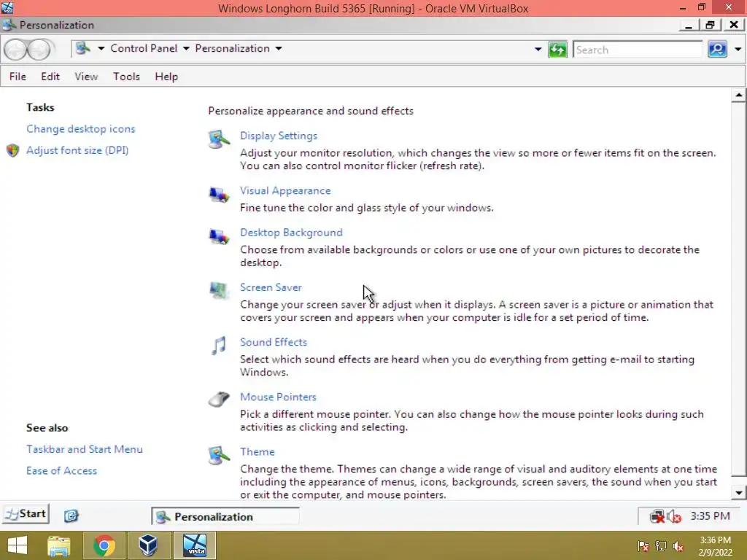Open VirtualBox manager from host taskbar
747x560 pixels.
click(147, 545)
